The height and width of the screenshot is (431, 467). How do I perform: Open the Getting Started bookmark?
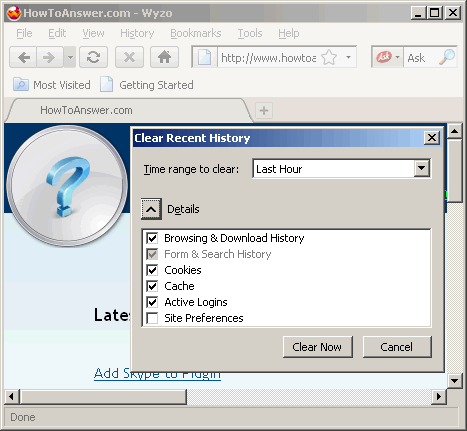[x=147, y=85]
